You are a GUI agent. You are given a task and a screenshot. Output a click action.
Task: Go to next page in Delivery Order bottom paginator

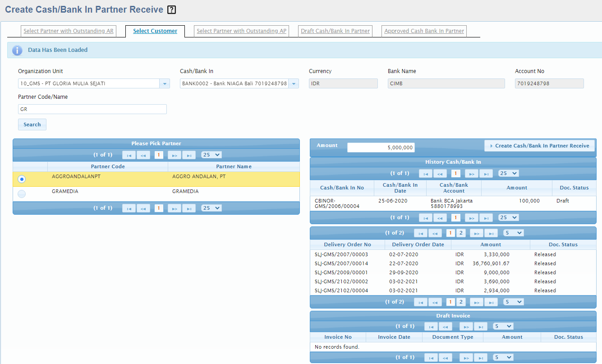(477, 302)
